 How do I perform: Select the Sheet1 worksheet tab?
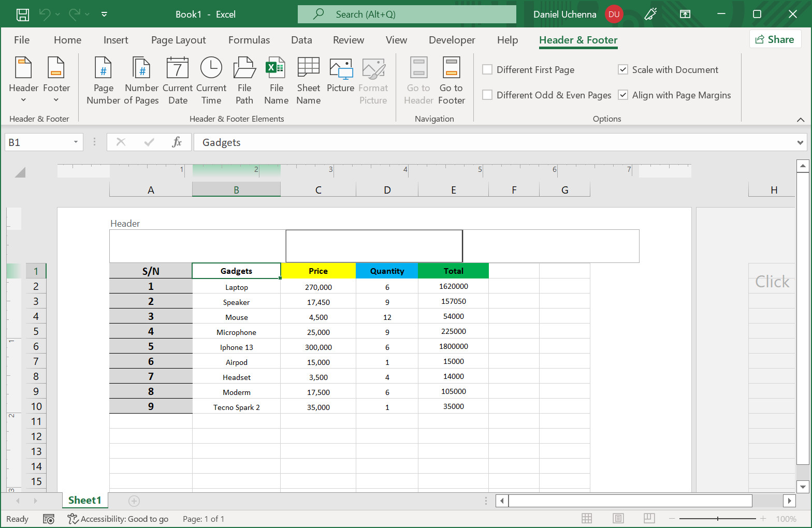(x=84, y=500)
